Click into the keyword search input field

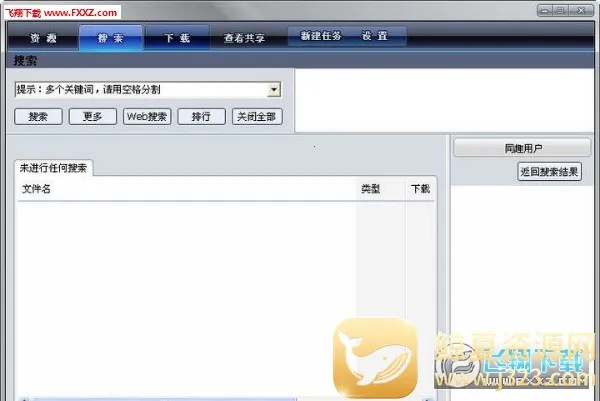pos(140,90)
